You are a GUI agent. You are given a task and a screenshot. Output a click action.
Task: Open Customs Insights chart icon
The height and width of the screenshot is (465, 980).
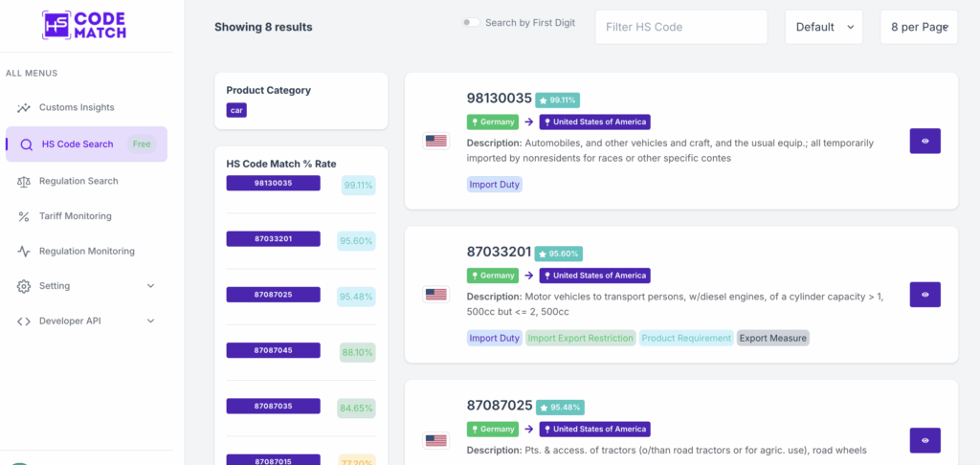click(24, 107)
